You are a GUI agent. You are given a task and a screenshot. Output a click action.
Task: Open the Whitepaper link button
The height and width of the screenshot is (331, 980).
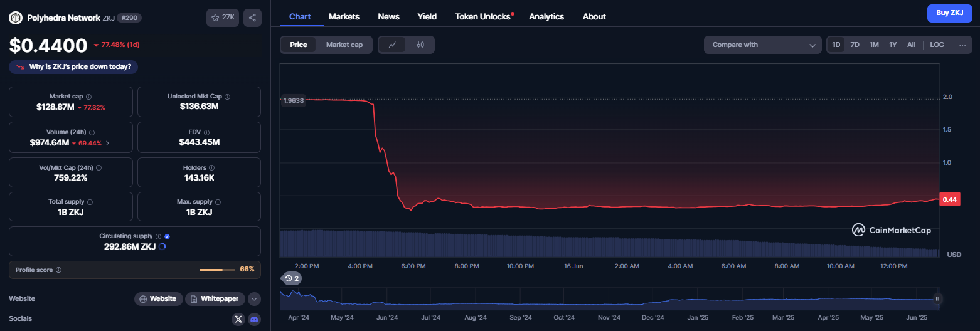pos(215,298)
